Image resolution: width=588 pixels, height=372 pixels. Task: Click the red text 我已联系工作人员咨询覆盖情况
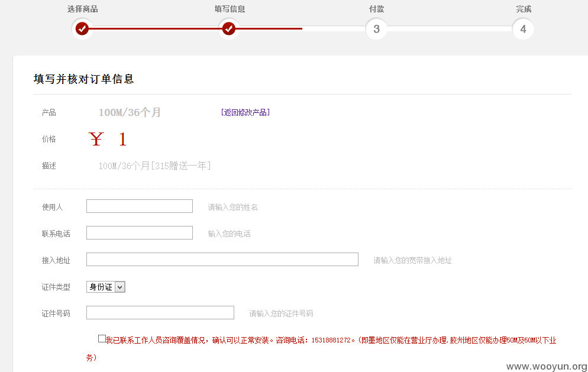(156, 340)
